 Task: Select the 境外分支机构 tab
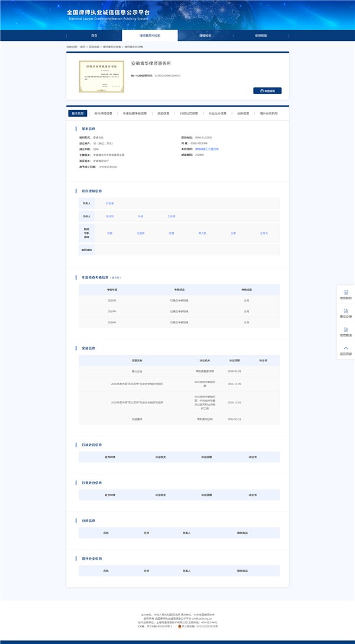point(269,113)
